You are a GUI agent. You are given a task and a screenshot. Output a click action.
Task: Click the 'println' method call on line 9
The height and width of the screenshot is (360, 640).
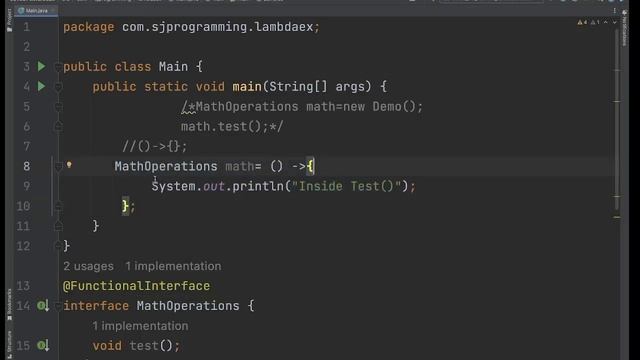[x=258, y=186]
